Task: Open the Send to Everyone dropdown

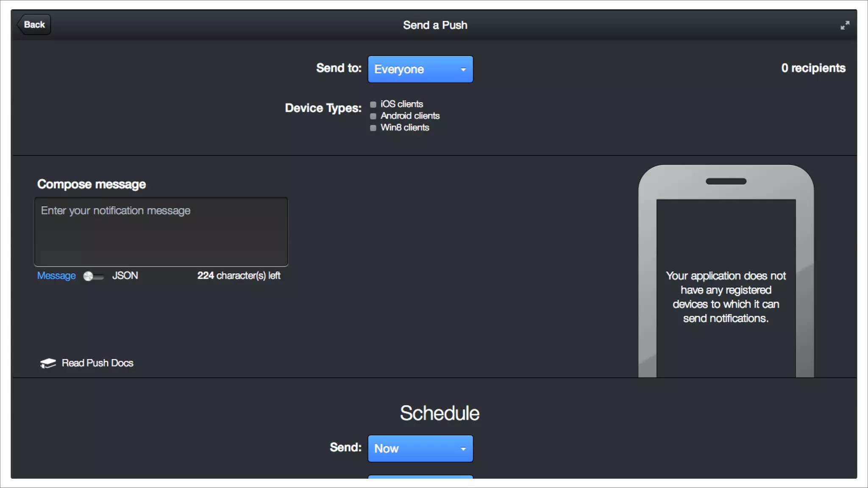Action: click(x=420, y=69)
